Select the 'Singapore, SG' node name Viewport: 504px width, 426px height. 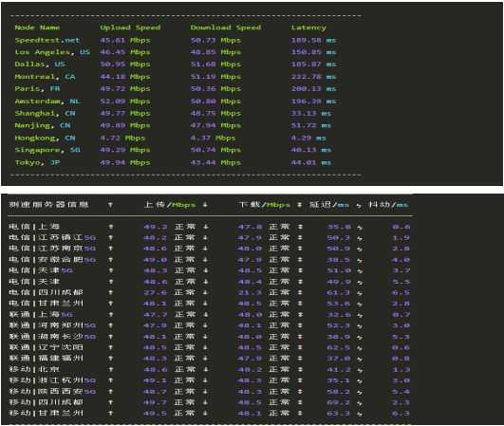pos(47,150)
